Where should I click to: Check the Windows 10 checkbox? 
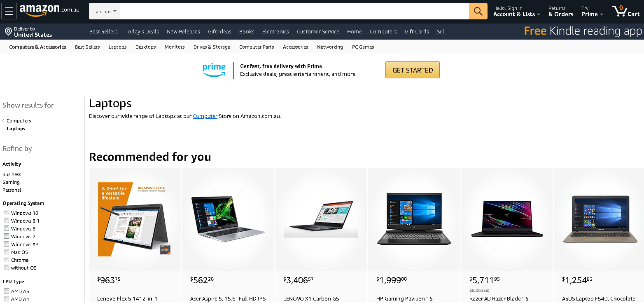coord(6,213)
